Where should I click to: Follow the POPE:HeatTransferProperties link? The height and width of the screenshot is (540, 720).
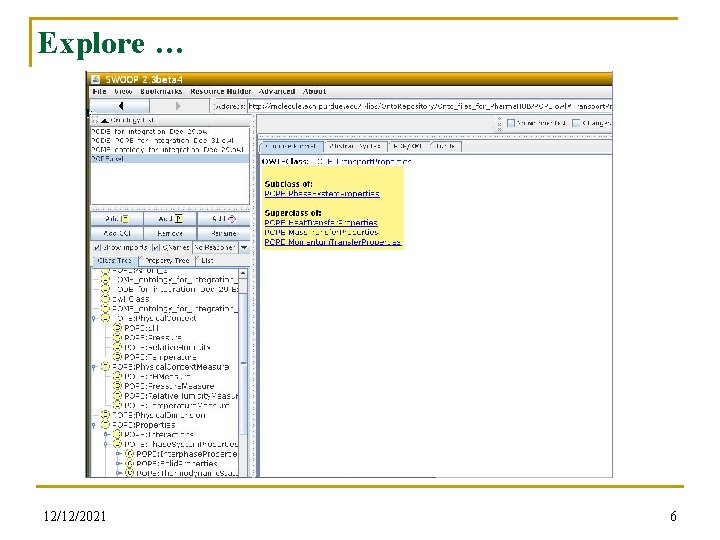click(321, 223)
